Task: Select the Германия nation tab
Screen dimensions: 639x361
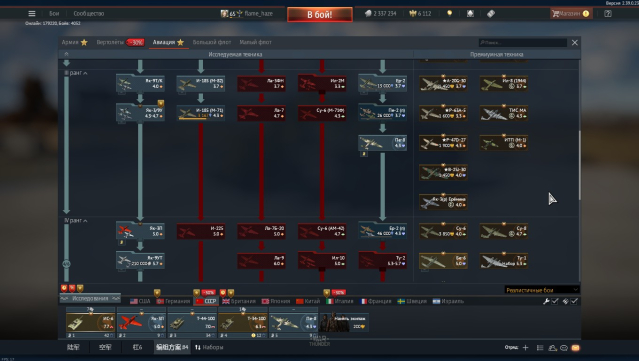Action: pyautogui.click(x=174, y=301)
